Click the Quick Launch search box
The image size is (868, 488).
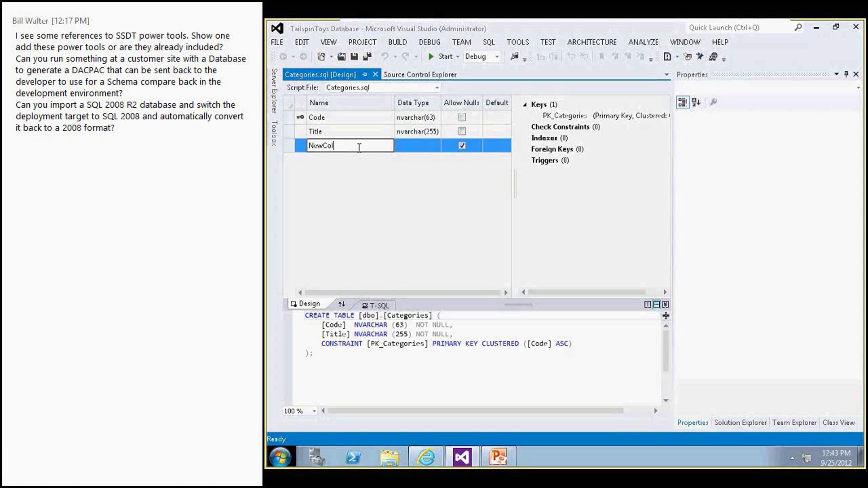coord(739,27)
